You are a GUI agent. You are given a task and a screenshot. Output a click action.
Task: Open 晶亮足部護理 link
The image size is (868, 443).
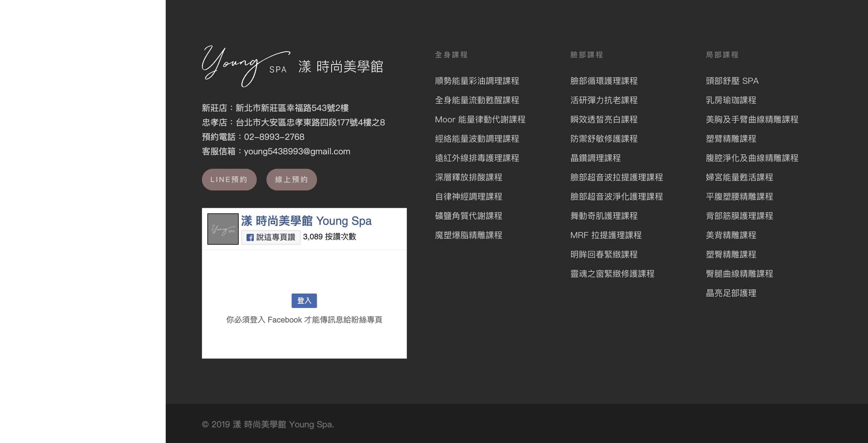731,293
